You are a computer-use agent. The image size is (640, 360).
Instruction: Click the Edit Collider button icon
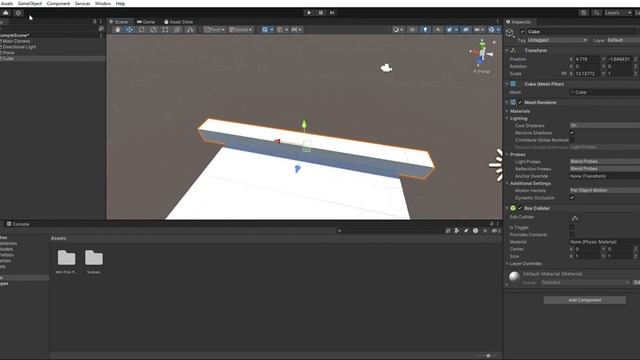point(575,218)
